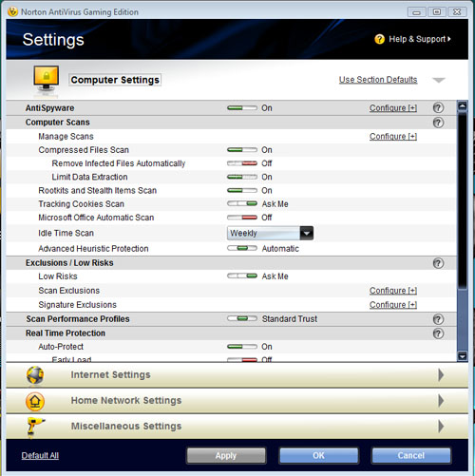Toggle Rootkits and Stealth Items Scan
The width and height of the screenshot is (475, 476).
pyautogui.click(x=242, y=190)
